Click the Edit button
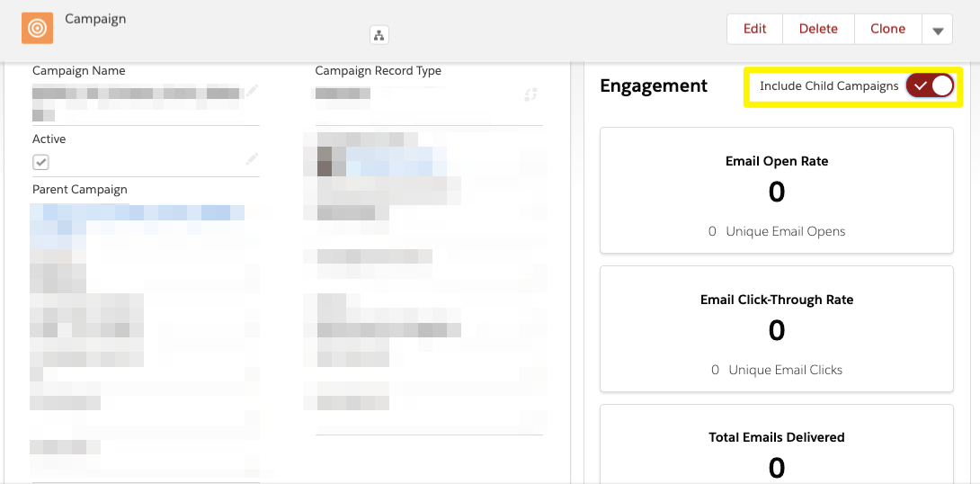The height and width of the screenshot is (484, 980). 754,30
